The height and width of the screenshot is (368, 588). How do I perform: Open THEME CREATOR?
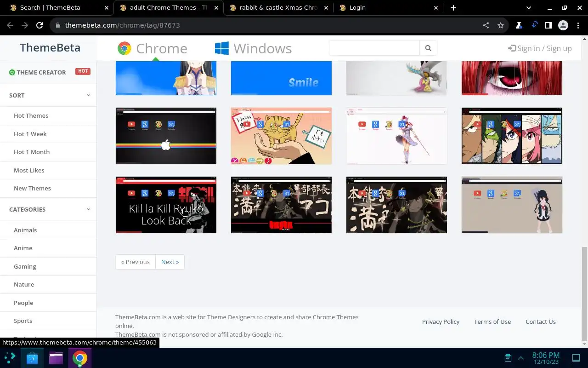[41, 72]
